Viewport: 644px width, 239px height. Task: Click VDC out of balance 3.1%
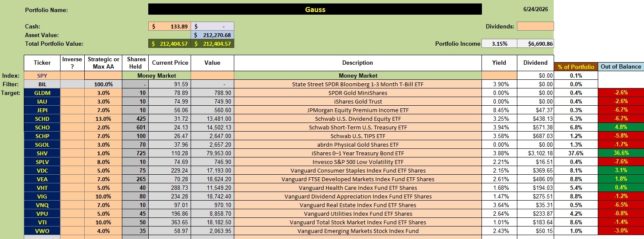(621, 170)
